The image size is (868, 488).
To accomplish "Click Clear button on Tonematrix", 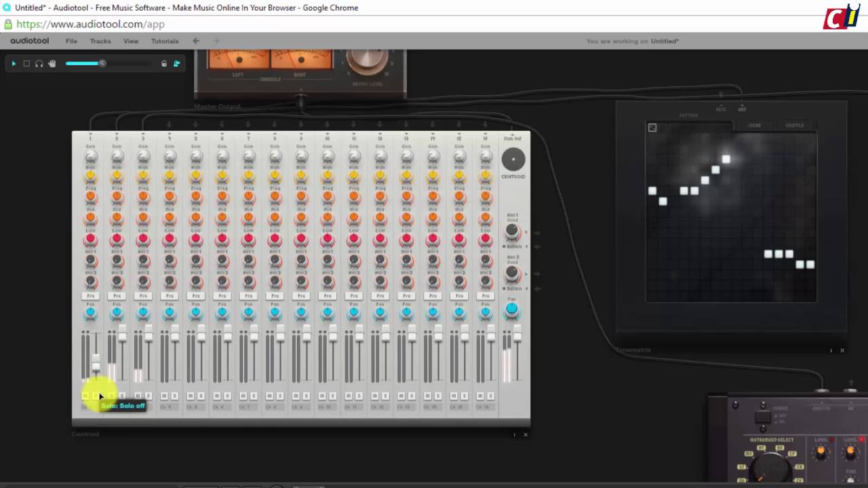I will [x=754, y=125].
